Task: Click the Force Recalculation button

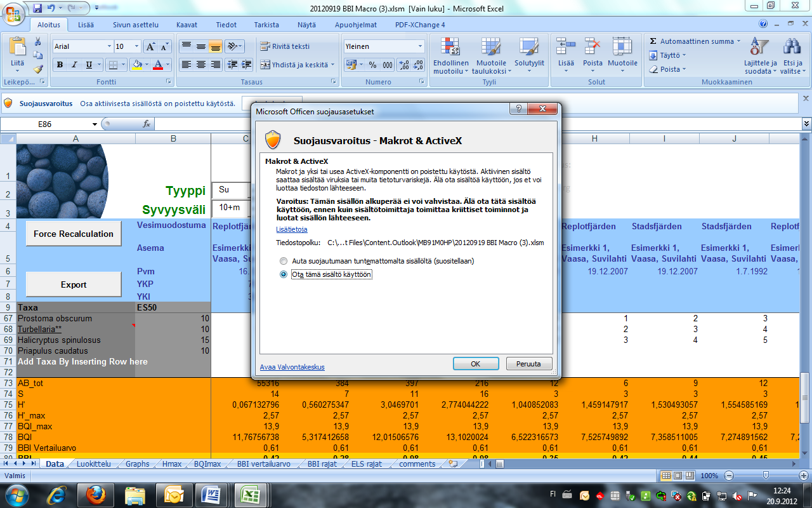Action: [x=74, y=234]
